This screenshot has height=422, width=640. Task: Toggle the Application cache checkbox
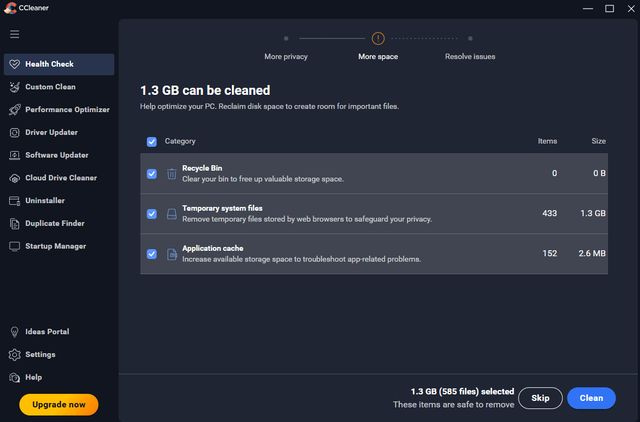[152, 254]
